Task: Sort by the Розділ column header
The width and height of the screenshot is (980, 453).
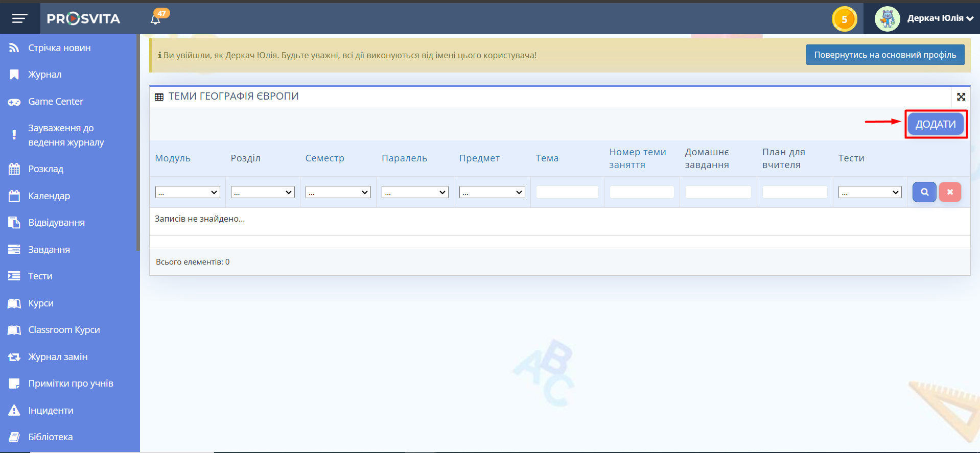Action: [x=245, y=158]
